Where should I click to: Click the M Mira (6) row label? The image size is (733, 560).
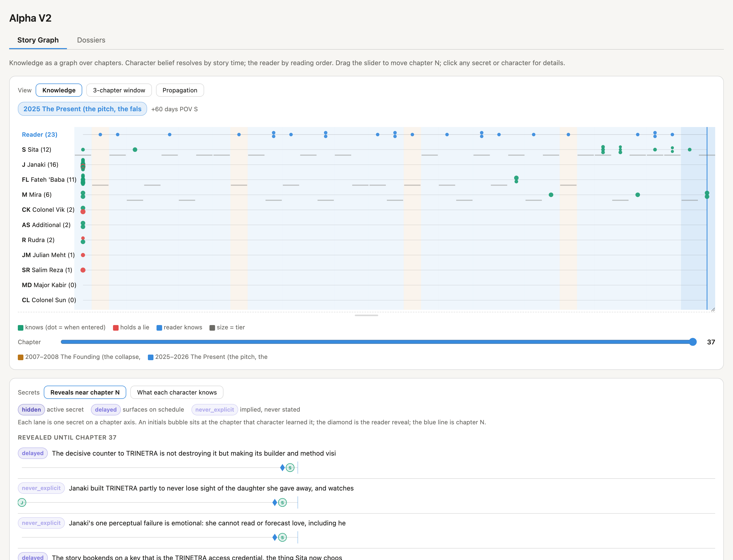[x=37, y=195]
